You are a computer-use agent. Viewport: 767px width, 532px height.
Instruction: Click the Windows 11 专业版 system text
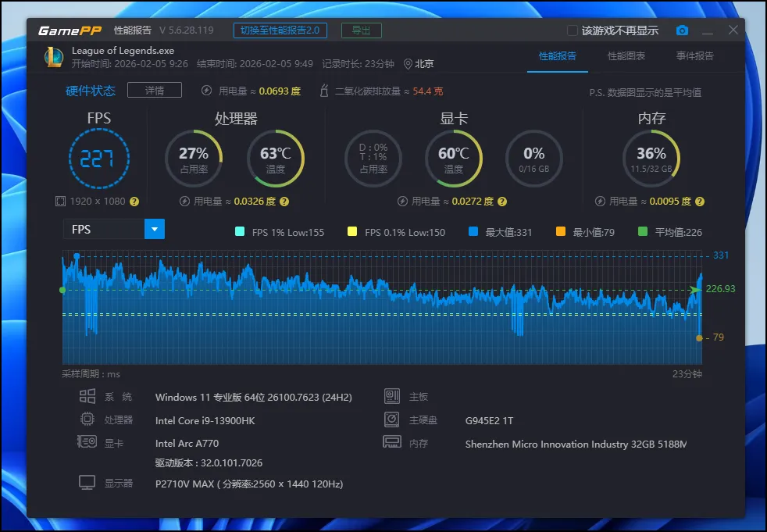point(253,397)
